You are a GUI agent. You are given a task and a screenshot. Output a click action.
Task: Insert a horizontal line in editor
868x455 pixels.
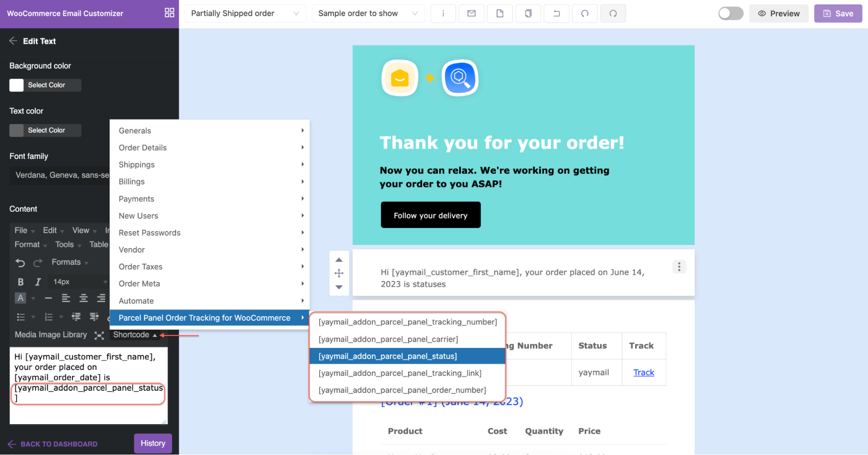48,298
